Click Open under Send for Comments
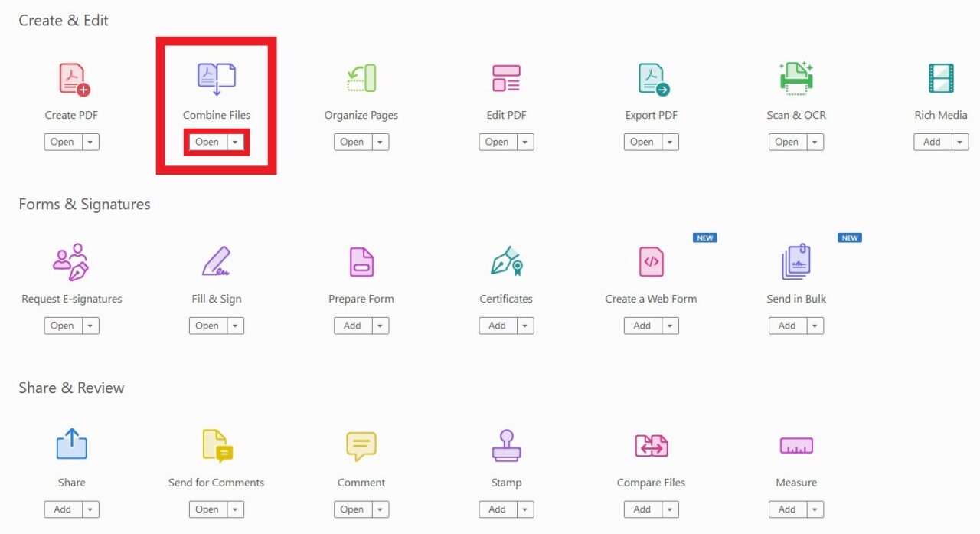980x534 pixels. point(207,509)
